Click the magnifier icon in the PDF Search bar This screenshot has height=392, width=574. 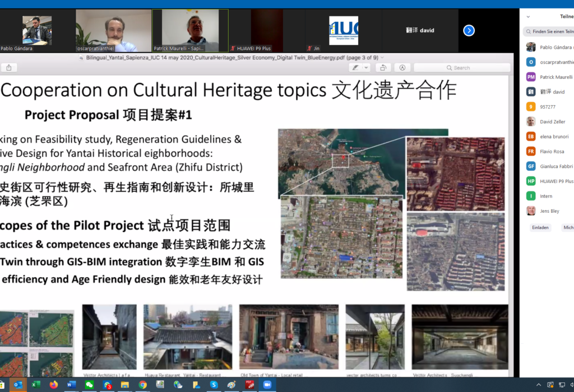click(x=449, y=67)
